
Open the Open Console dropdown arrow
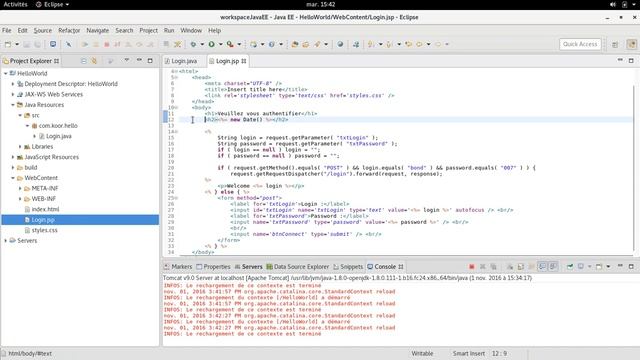pyautogui.click(x=608, y=267)
